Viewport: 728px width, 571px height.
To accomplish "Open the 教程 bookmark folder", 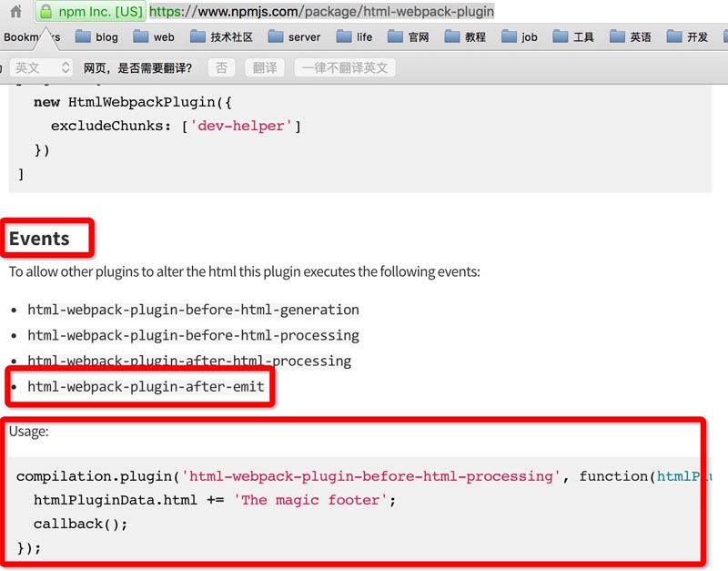I will coord(464,37).
